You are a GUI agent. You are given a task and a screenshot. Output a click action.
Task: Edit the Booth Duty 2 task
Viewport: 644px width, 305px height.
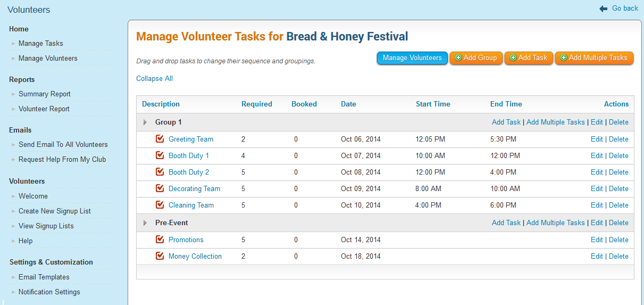click(x=597, y=172)
